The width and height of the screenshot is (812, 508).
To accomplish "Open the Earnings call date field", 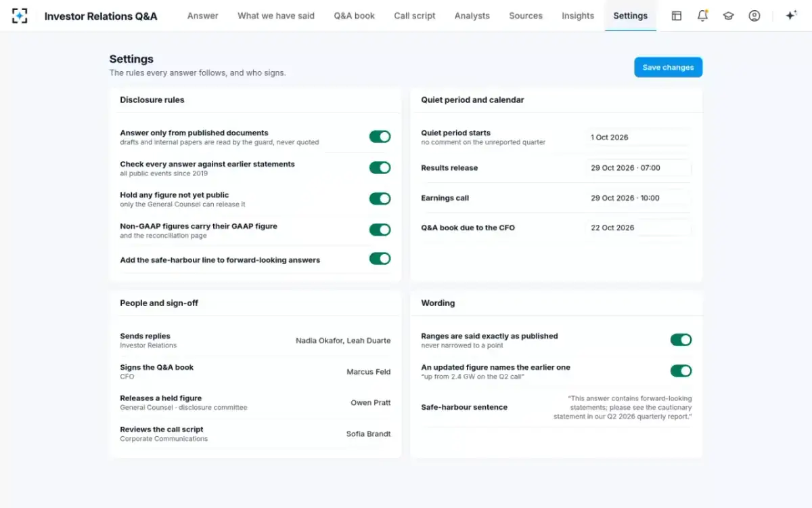I will (639, 198).
